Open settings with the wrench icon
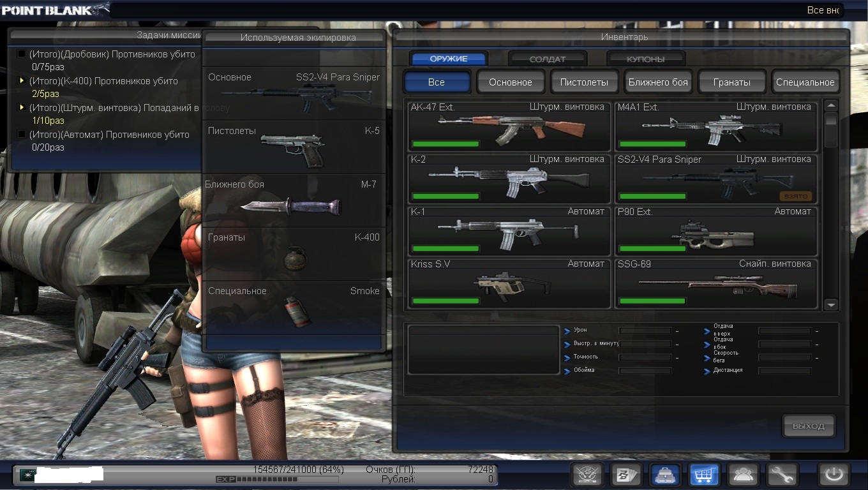Screen dimensions: 868x490 coord(782,475)
